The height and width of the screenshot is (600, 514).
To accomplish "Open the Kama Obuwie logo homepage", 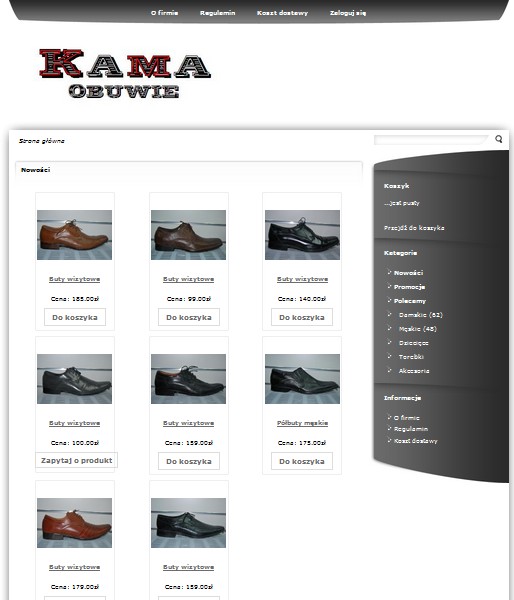I will pos(125,74).
